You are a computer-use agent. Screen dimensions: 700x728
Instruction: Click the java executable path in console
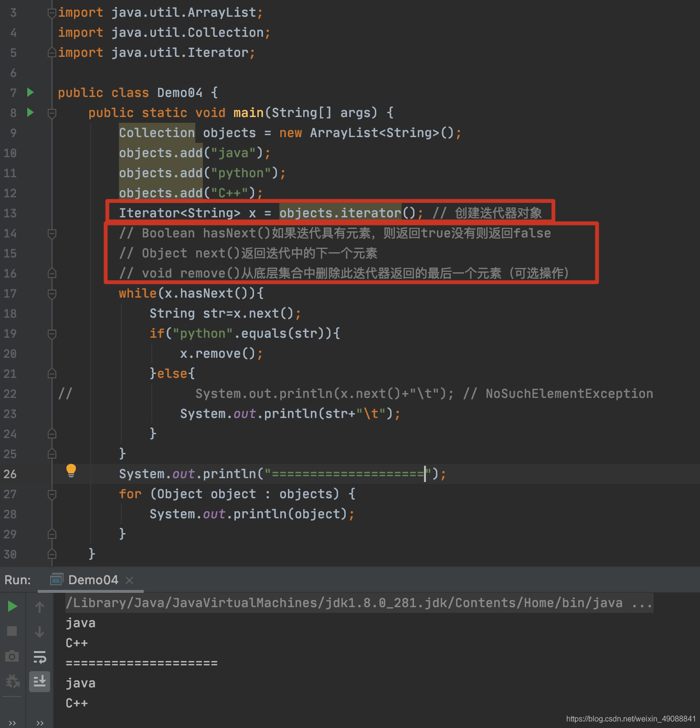[x=359, y=603]
